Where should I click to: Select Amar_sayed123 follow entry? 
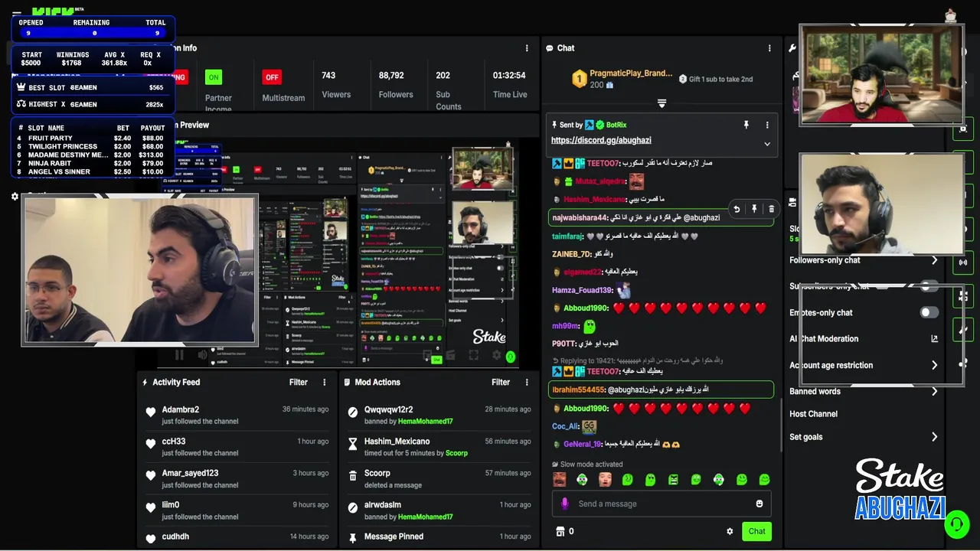point(237,479)
